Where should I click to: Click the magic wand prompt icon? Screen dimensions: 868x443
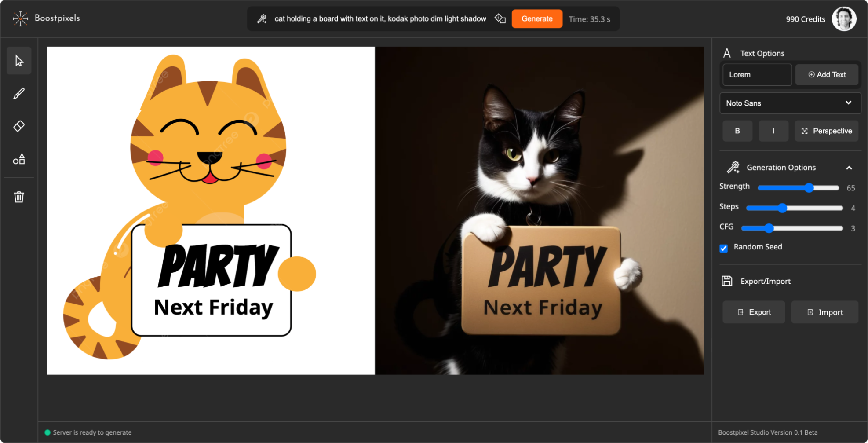[262, 19]
